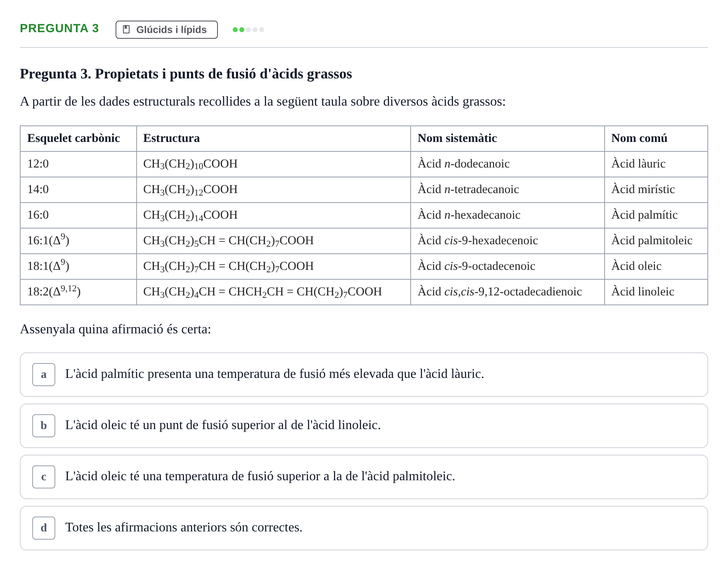Click 'Àcid cis-9-hexadecenoic' systematic name
The height and width of the screenshot is (571, 728).
click(508, 241)
